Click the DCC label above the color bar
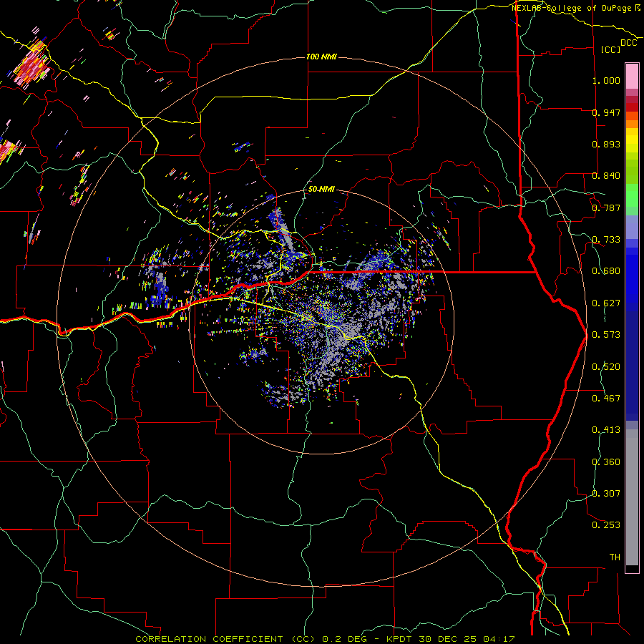The image size is (644, 644). 629,43
